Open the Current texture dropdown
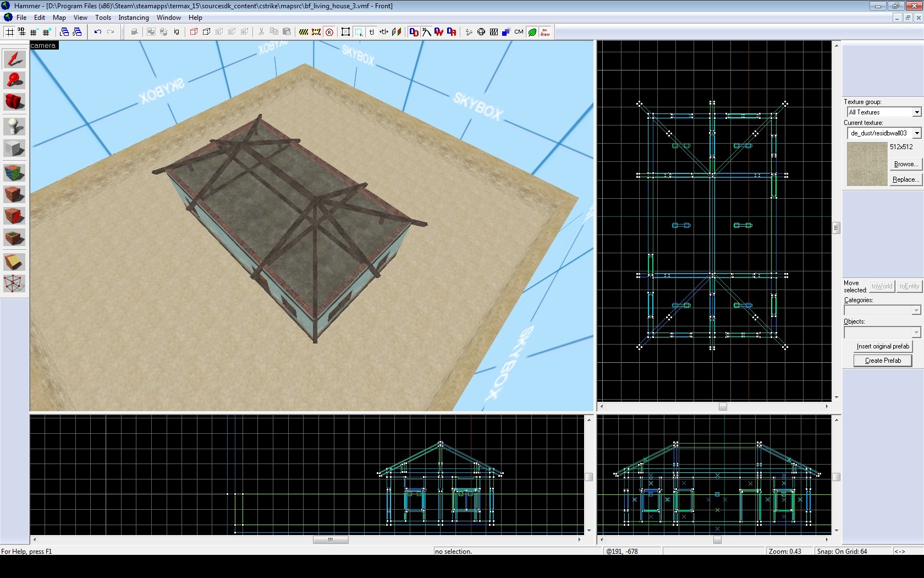Screen dimensions: 924x578 [x=916, y=133]
